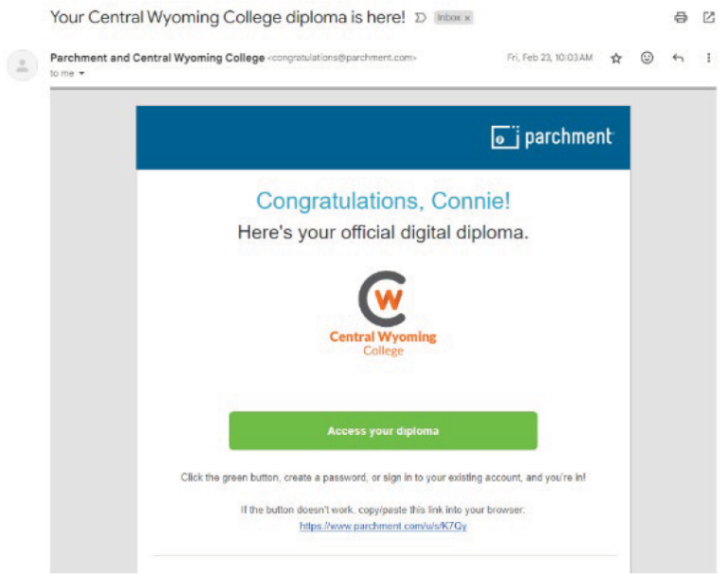Open the parchment.com diploma link
728x574 pixels.
[383, 526]
